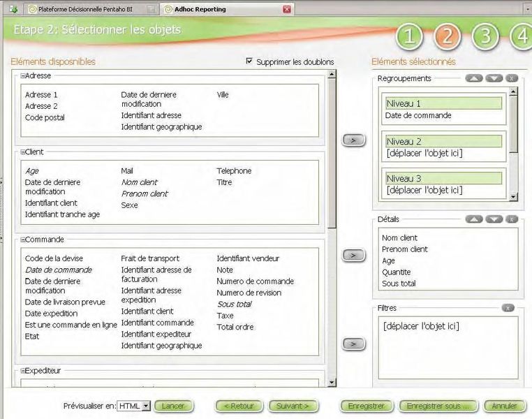The width and height of the screenshot is (532, 419).
Task: Switch to Plateforme Décisionnelle Pentaho BI tab
Action: point(90,9)
